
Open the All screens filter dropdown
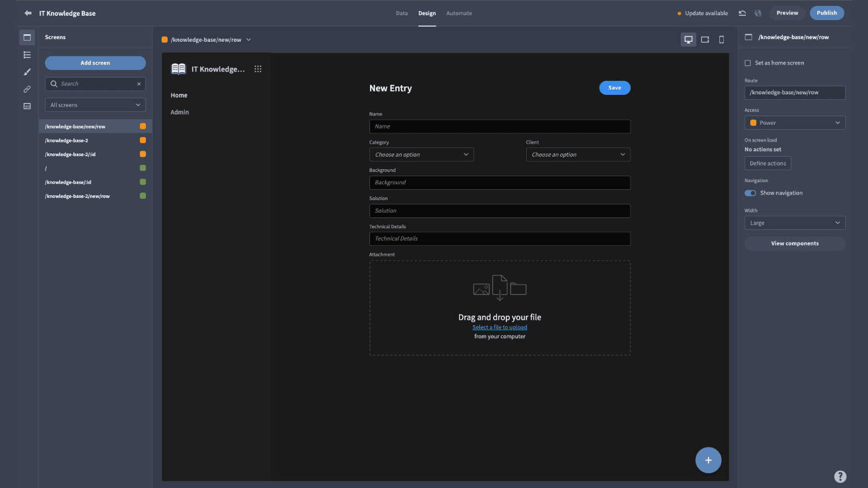[95, 105]
